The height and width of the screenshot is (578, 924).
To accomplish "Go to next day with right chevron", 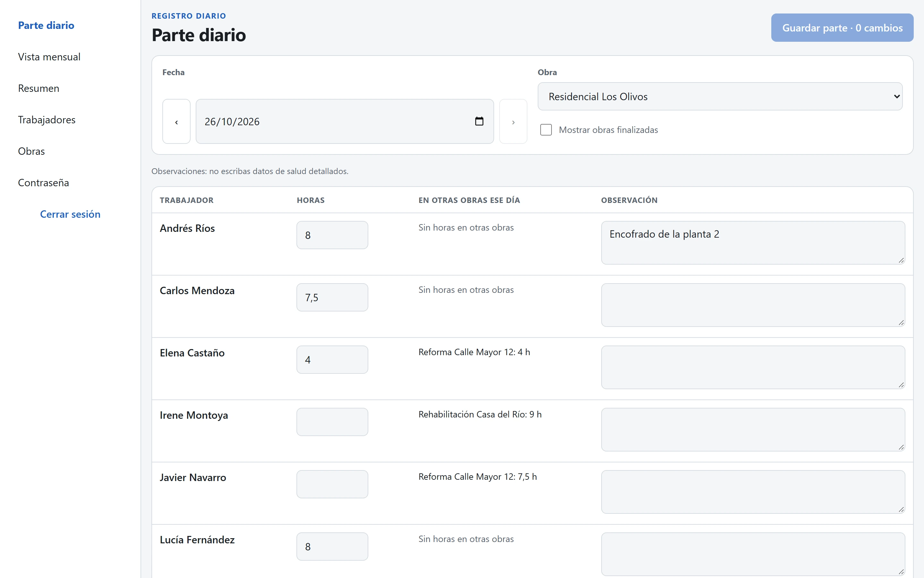I will click(x=513, y=122).
